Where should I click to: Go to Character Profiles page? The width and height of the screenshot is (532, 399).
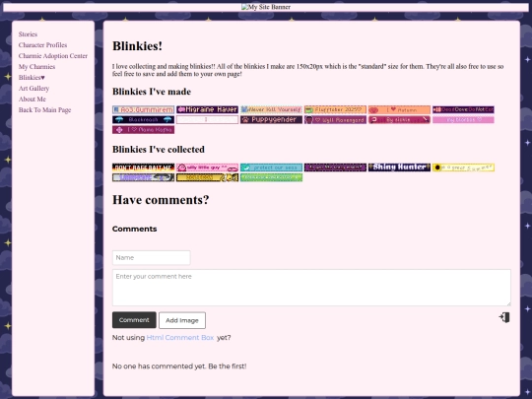pos(42,45)
